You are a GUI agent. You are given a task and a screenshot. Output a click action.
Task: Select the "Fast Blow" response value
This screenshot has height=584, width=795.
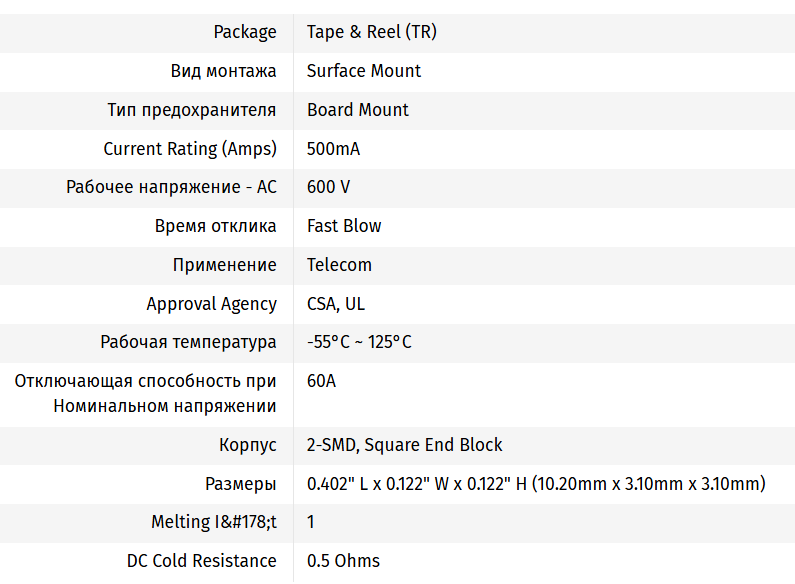(344, 226)
